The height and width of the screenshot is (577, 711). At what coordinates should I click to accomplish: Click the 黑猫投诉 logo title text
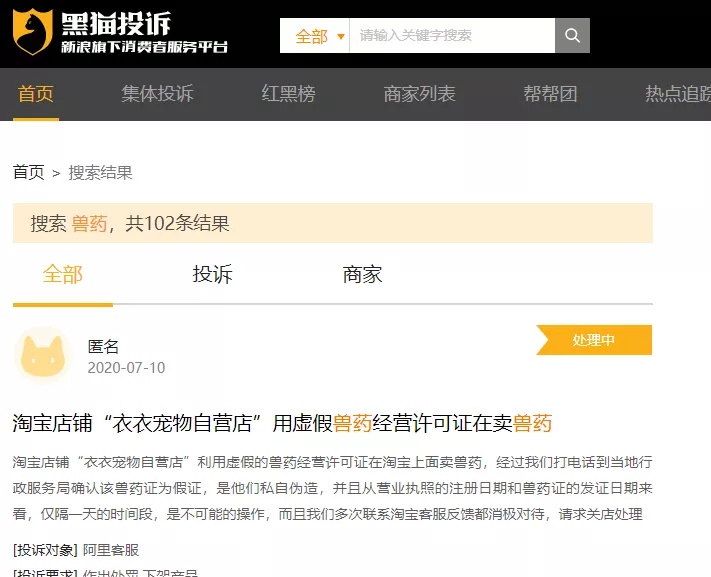pyautogui.click(x=116, y=24)
